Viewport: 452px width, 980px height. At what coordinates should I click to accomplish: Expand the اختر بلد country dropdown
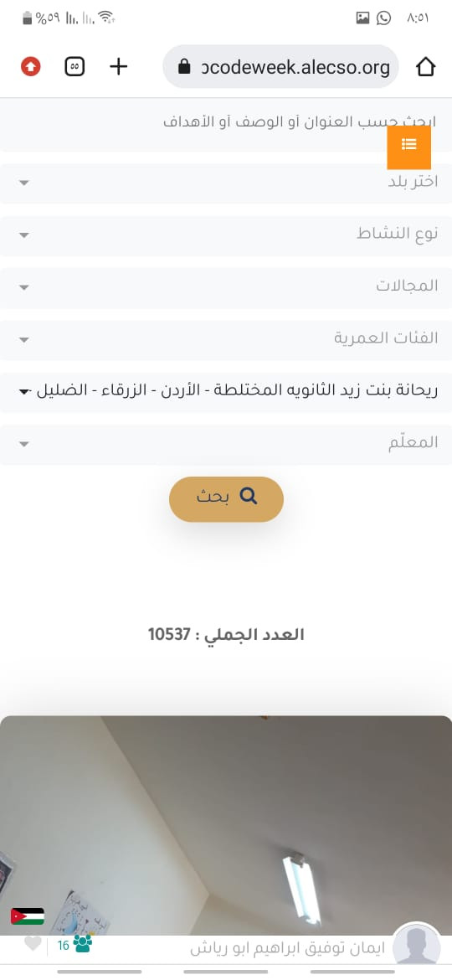[226, 183]
